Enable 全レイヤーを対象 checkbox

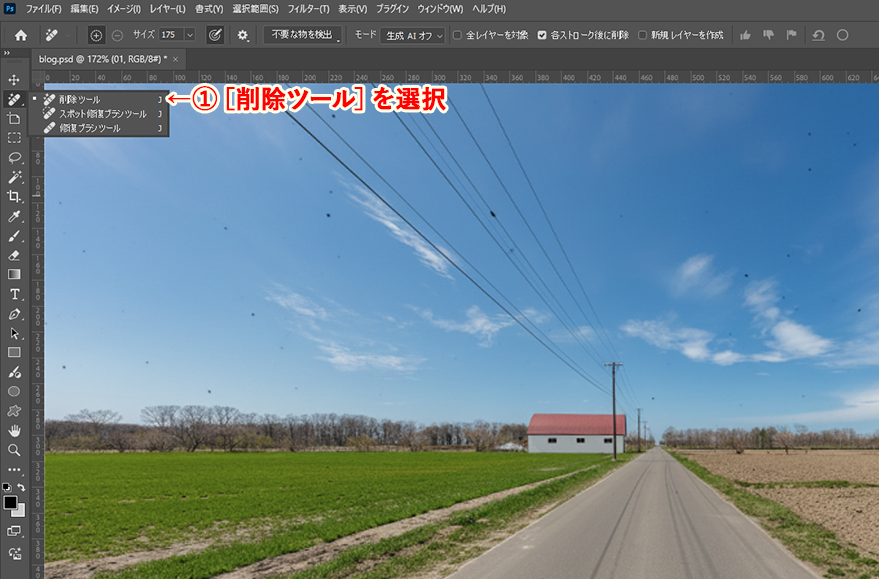coord(458,35)
